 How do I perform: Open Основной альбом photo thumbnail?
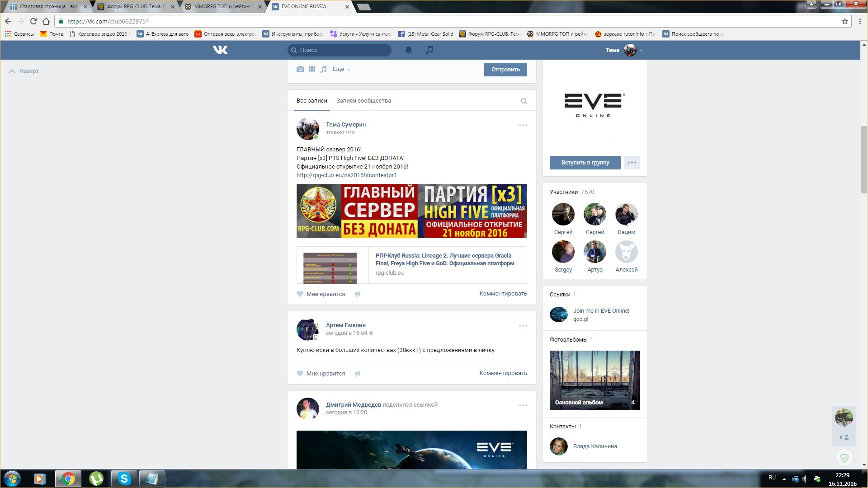pos(594,380)
